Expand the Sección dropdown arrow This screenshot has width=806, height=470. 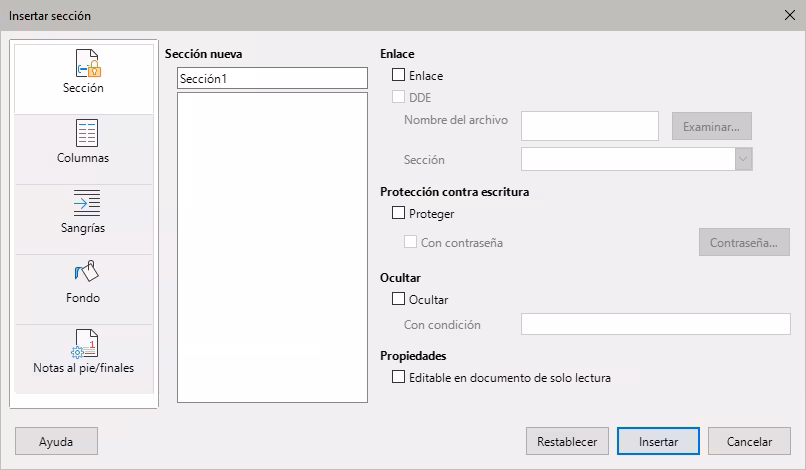pos(743,159)
